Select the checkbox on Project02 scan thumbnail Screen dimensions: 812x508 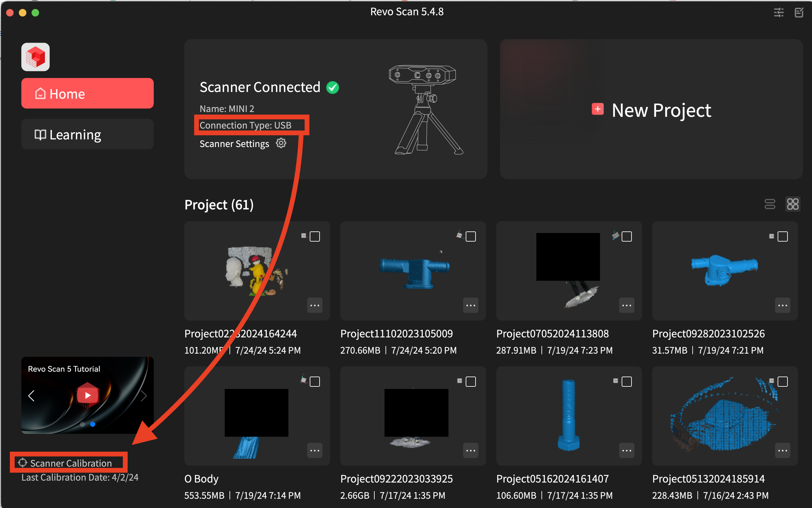point(314,236)
